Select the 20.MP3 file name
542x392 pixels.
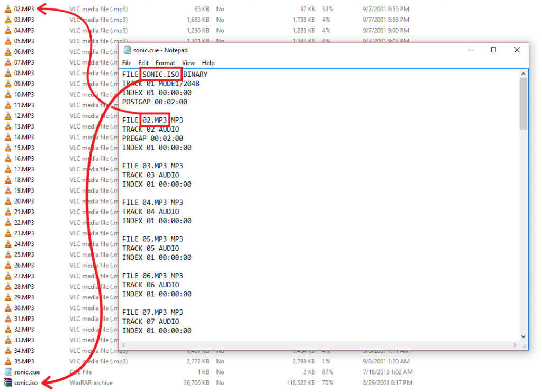(x=24, y=202)
